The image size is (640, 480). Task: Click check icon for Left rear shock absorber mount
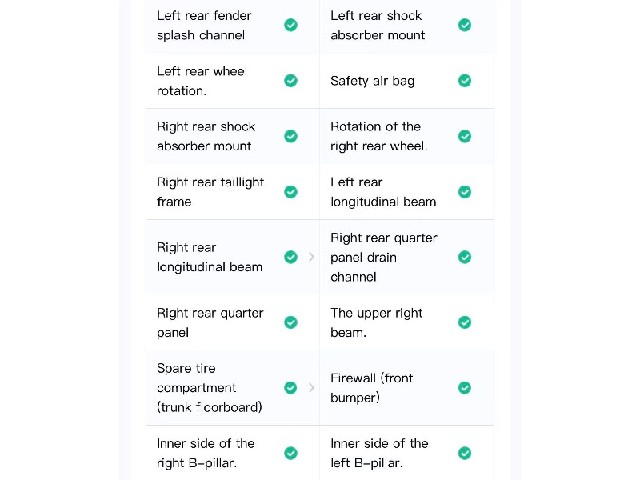click(x=464, y=25)
